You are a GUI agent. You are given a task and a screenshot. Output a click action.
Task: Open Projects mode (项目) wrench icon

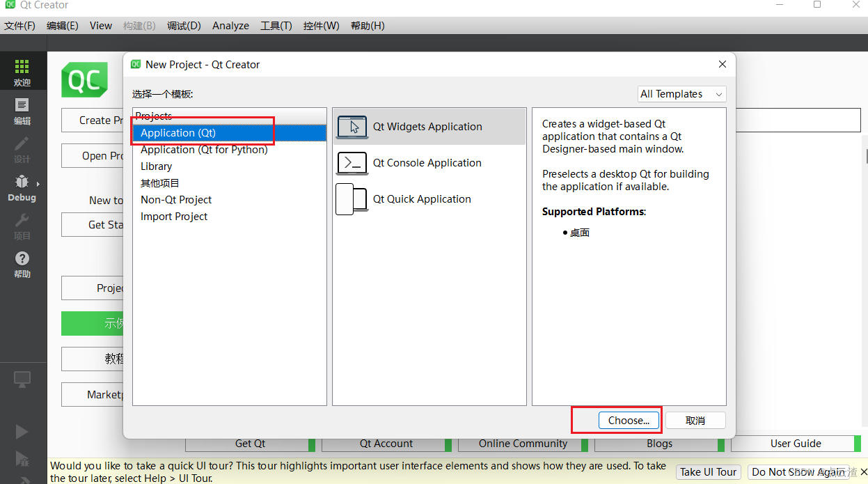[x=22, y=220]
